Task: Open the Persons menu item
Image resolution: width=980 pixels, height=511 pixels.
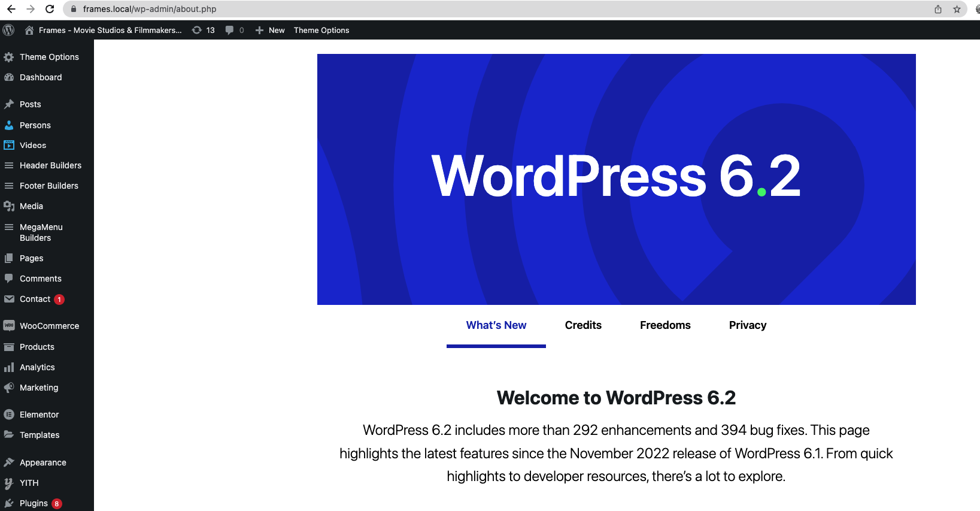Action: click(35, 125)
